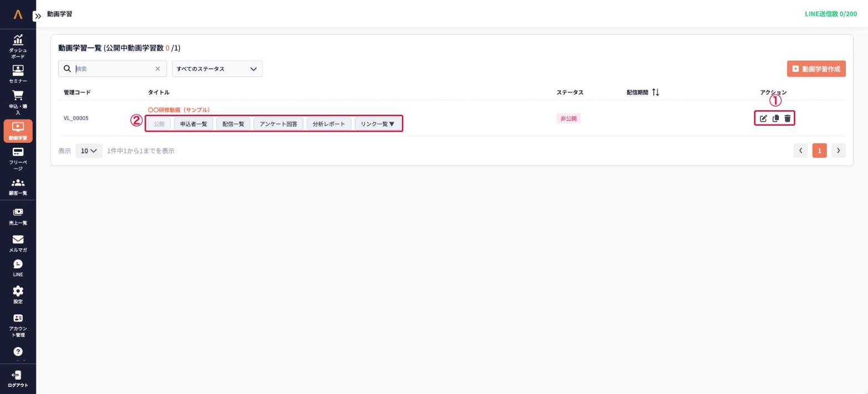Open 配信一覧 for the sample video
Viewport: 868px width, 394px height.
coord(233,124)
